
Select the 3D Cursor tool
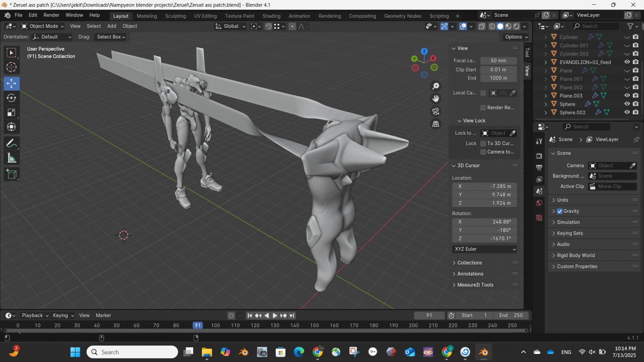pyautogui.click(x=11, y=67)
